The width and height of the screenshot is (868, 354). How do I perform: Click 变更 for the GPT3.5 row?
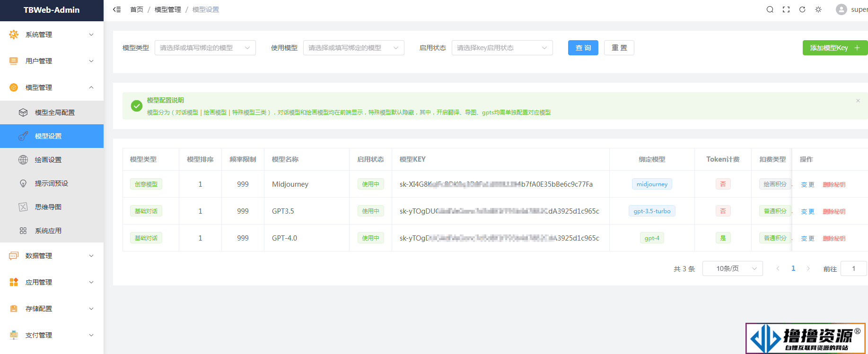pos(807,211)
